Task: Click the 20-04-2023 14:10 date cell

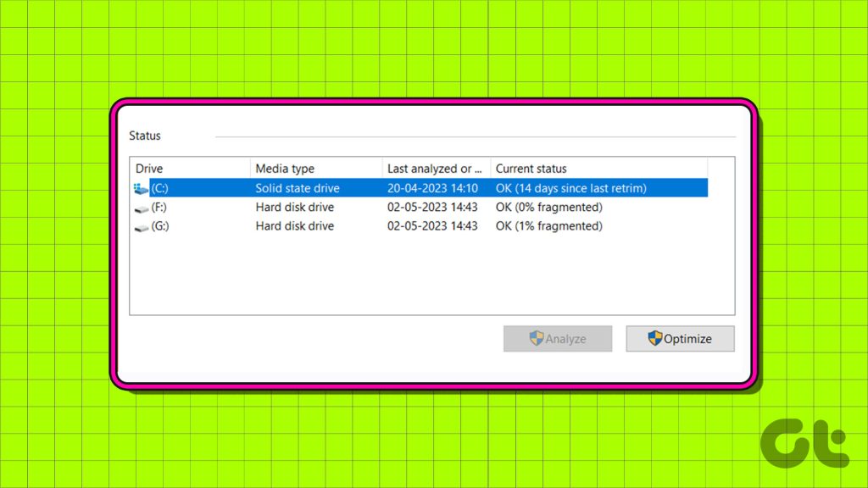Action: coord(432,188)
